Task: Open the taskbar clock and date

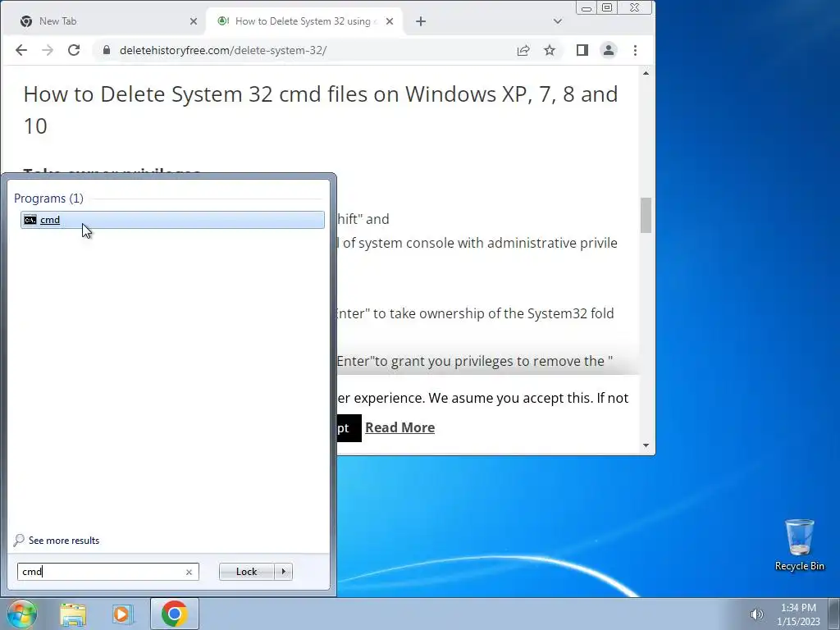Action: 798,614
